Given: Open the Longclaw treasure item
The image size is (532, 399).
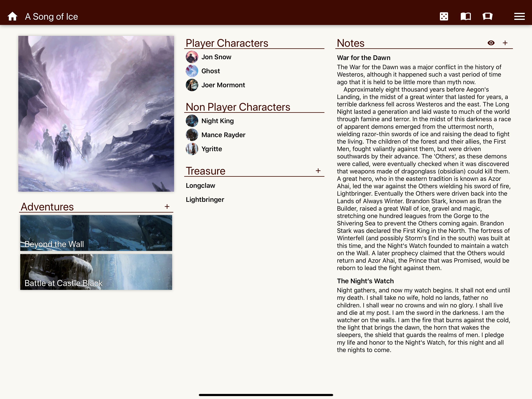Looking at the screenshot, I should point(200,185).
